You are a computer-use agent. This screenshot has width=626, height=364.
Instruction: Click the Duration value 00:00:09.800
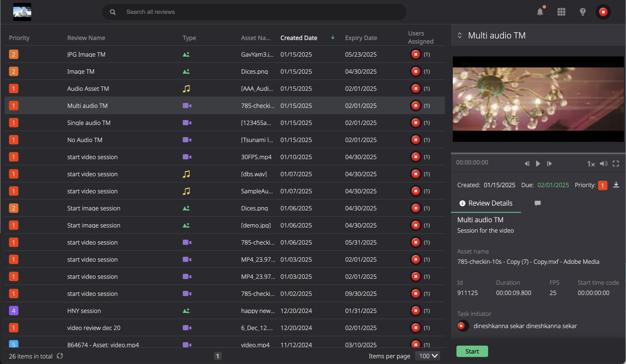point(514,293)
